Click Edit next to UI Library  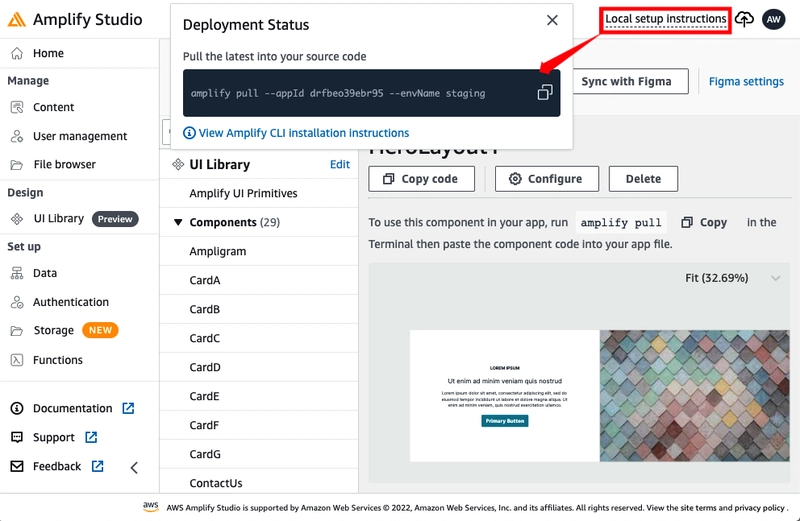point(340,164)
